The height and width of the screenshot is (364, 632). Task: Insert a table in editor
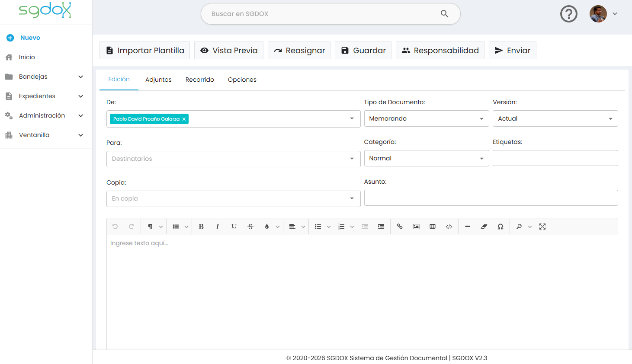click(x=433, y=227)
